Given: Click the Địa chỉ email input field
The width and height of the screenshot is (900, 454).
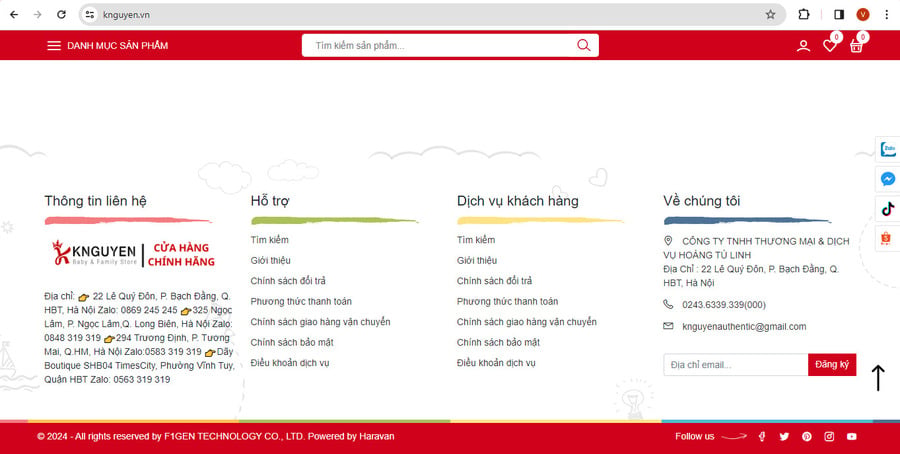Looking at the screenshot, I should [736, 364].
